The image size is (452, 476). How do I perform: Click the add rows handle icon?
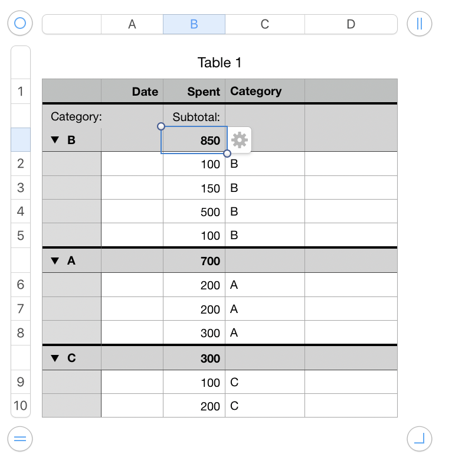pyautogui.click(x=20, y=439)
